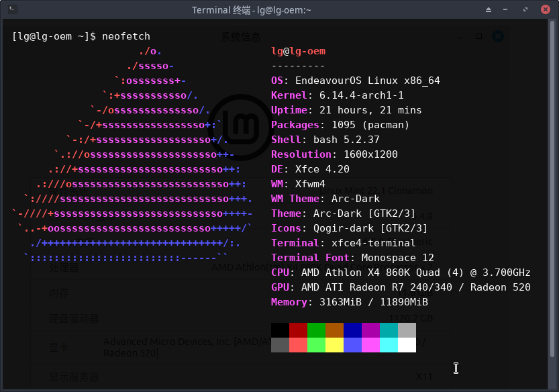This screenshot has height=392, width=559.
Task: Click the packages value '1095 (pacman)'
Action: tap(370, 125)
